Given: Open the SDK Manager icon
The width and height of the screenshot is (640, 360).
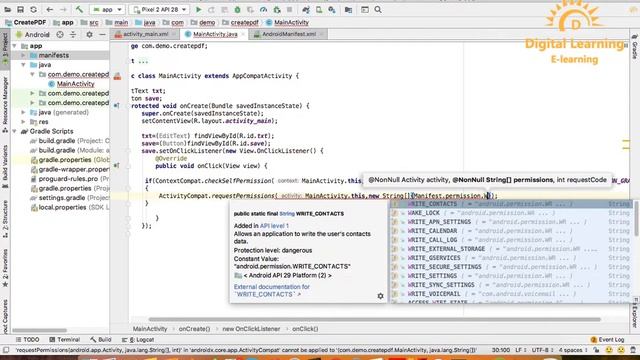Looking at the screenshot, I should 332,9.
